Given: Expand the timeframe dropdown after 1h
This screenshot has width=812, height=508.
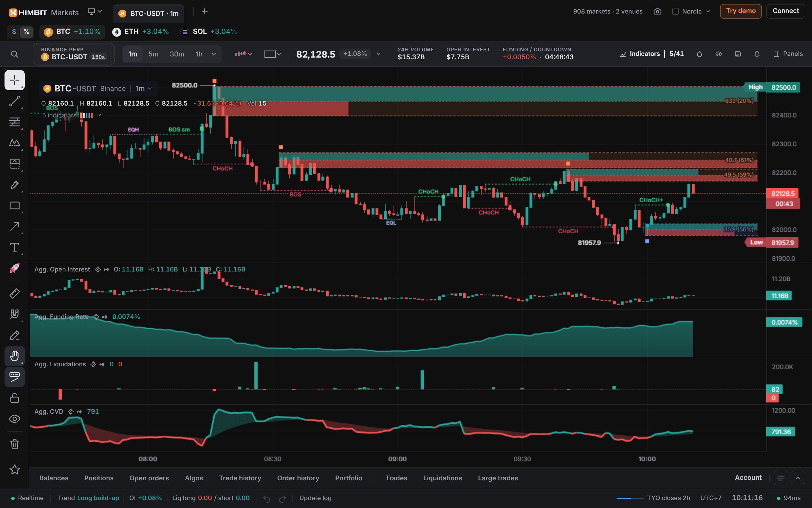Looking at the screenshot, I should [214, 54].
